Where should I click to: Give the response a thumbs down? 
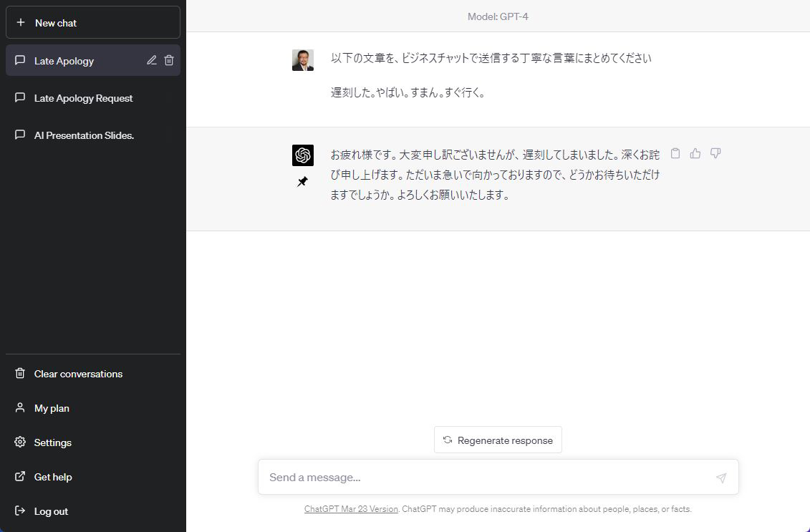tap(715, 153)
